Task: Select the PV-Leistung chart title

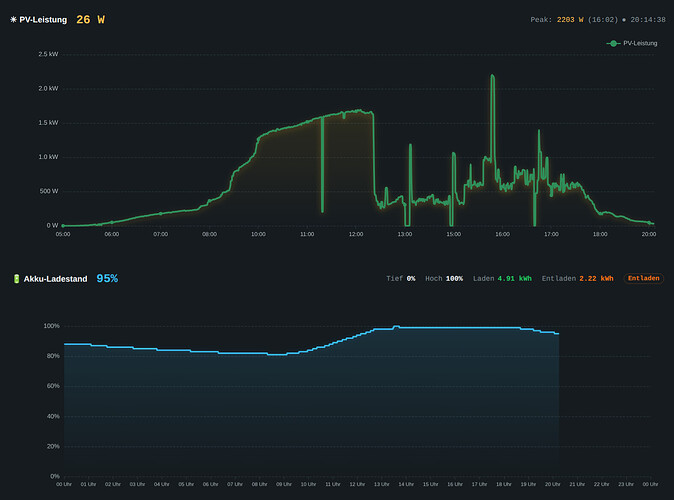Action: [x=43, y=20]
